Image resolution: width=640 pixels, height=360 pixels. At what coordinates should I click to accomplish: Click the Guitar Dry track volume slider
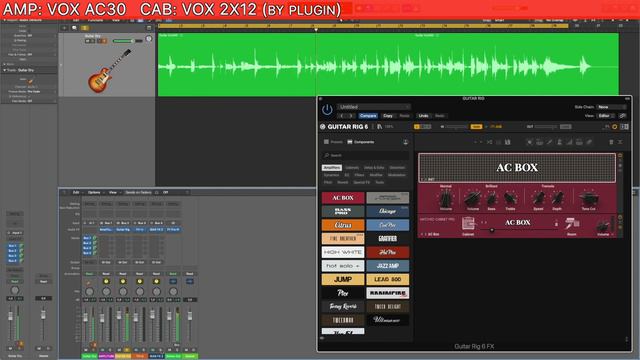(127, 41)
